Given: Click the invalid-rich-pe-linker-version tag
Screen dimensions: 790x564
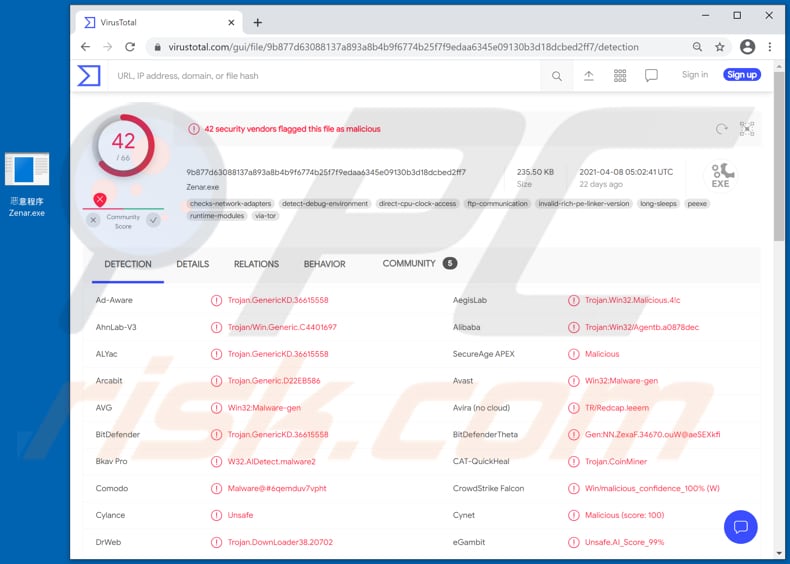Looking at the screenshot, I should [584, 204].
